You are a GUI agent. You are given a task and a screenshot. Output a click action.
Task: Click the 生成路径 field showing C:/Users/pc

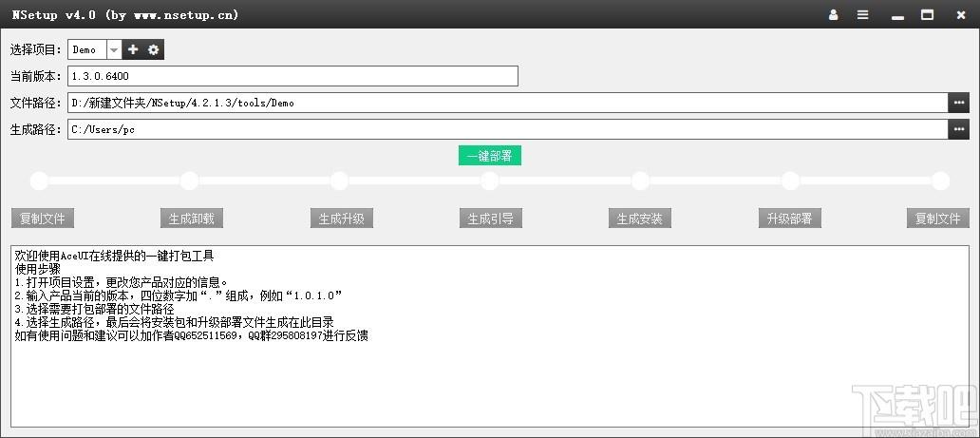(x=507, y=129)
